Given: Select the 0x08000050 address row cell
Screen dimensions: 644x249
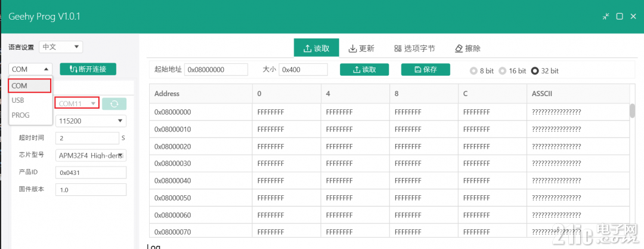Looking at the screenshot, I should [201, 198].
